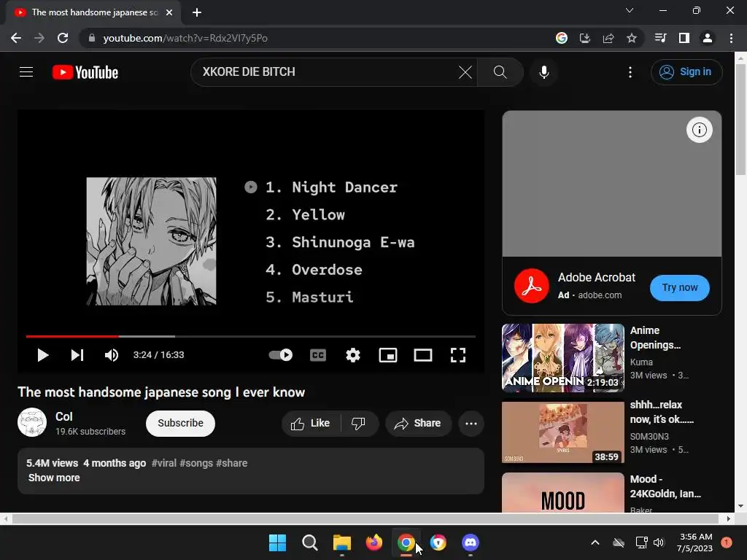This screenshot has height=560, width=747.
Task: Subscribe to the Col channel
Action: [181, 424]
